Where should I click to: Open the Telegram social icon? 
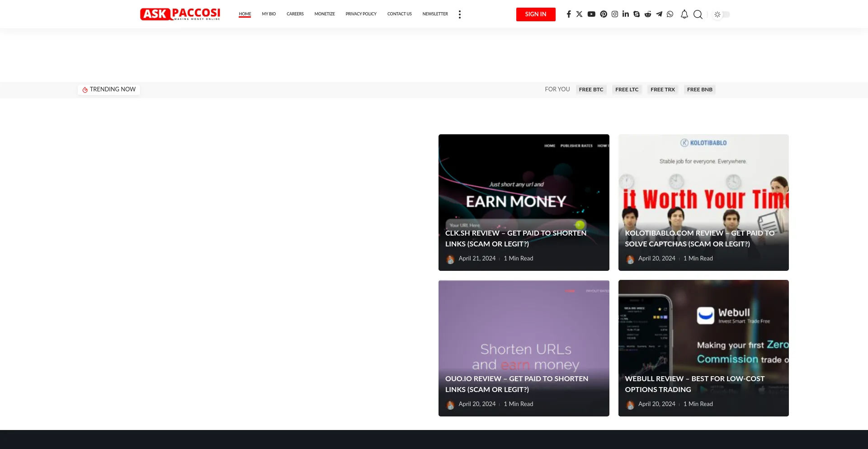(659, 14)
